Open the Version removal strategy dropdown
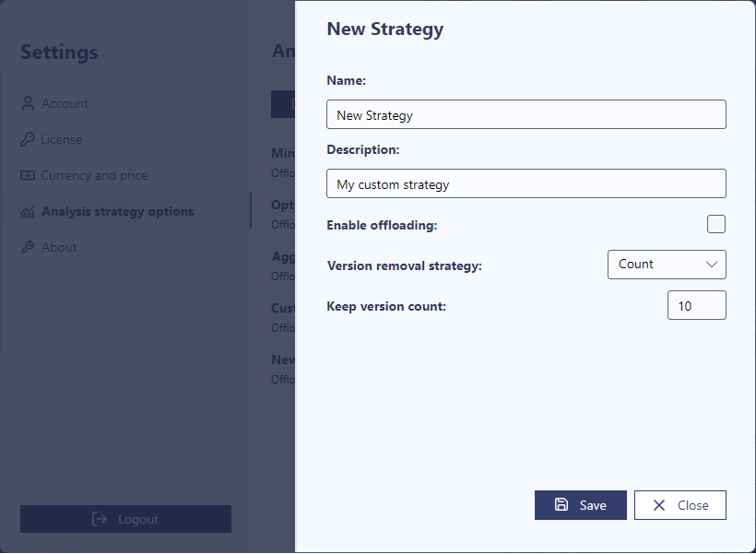This screenshot has width=756, height=554. point(667,265)
